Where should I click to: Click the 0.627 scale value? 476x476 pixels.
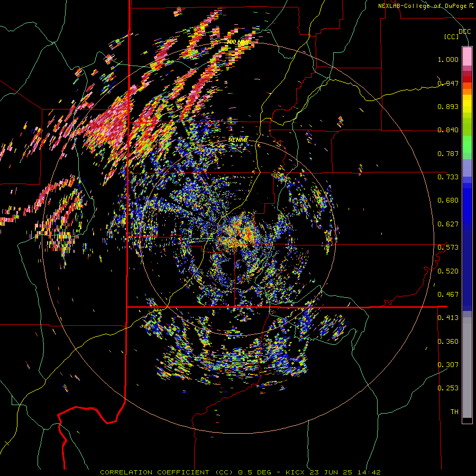point(448,224)
